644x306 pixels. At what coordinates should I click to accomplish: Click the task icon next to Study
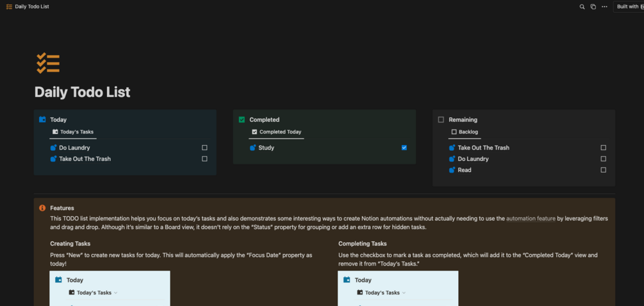(x=253, y=148)
